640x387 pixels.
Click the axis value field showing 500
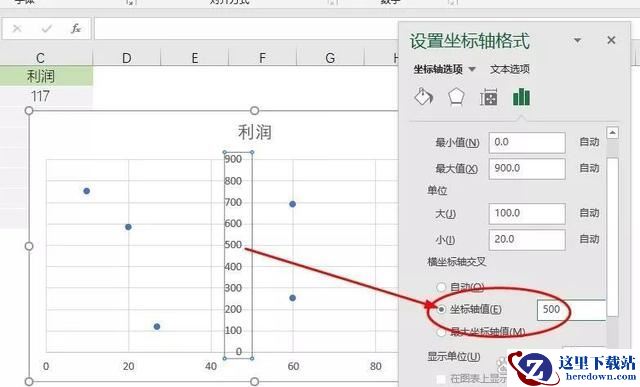pyautogui.click(x=571, y=310)
